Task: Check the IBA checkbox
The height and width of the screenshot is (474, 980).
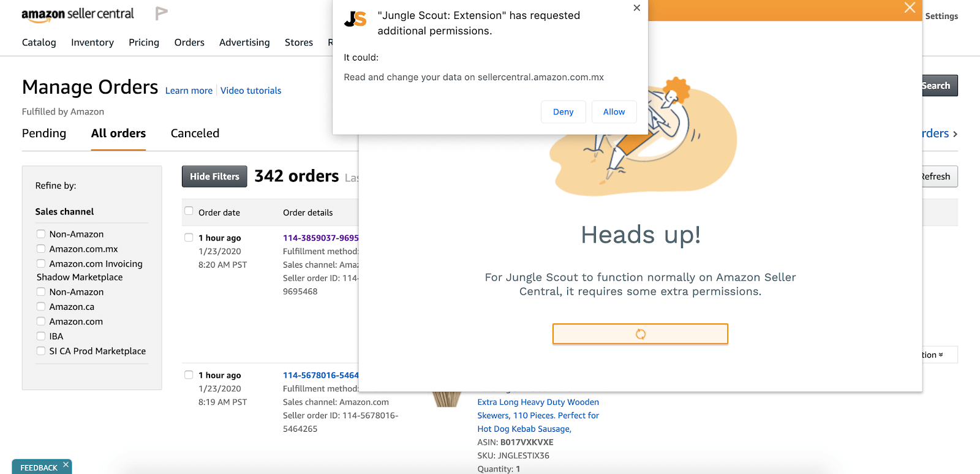Action: click(41, 336)
